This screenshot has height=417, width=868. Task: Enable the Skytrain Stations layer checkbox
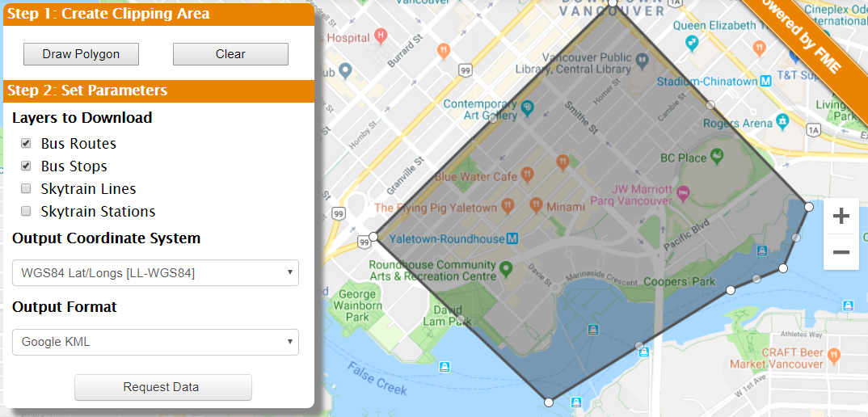pos(26,211)
